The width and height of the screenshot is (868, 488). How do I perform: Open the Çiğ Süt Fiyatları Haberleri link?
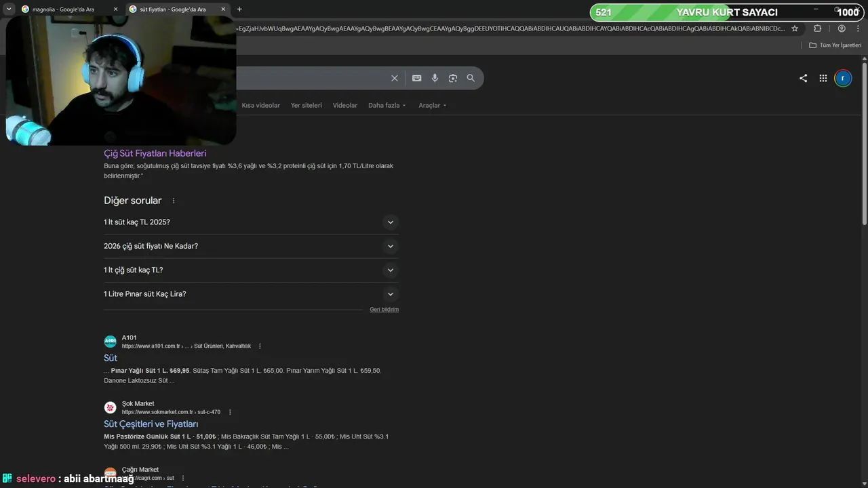tap(155, 153)
